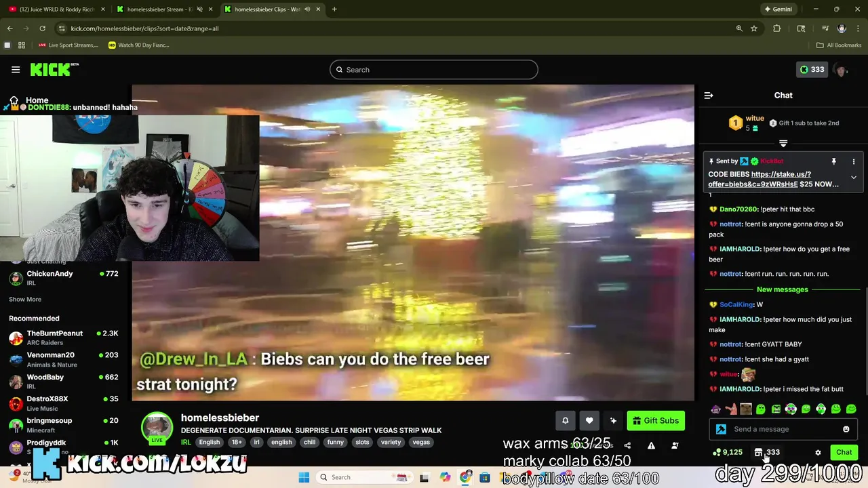The image size is (868, 488).
Task: Mute audio on homelessbieber Clips tab
Action: pyautogui.click(x=307, y=9)
